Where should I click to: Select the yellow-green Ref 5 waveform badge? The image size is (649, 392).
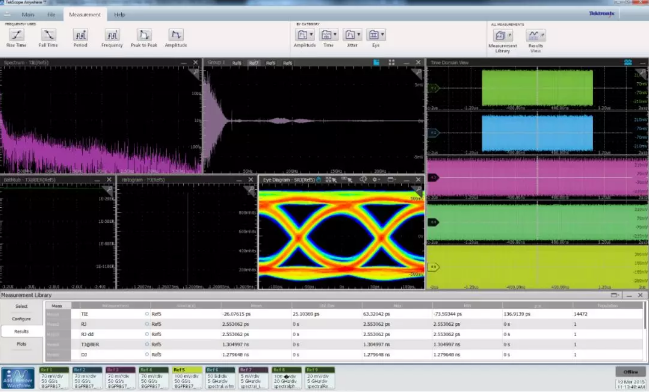[x=187, y=378]
